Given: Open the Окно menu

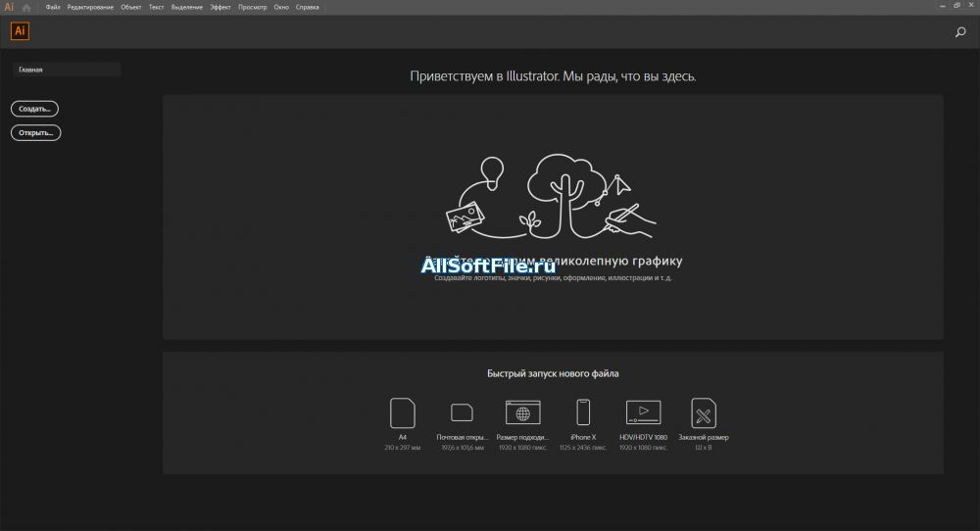Looking at the screenshot, I should pyautogui.click(x=281, y=8).
